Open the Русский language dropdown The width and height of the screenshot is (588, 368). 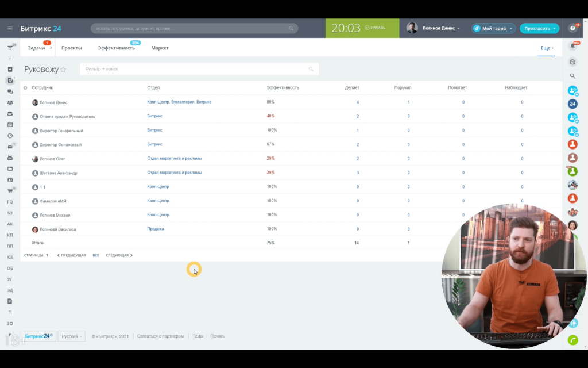click(x=72, y=336)
